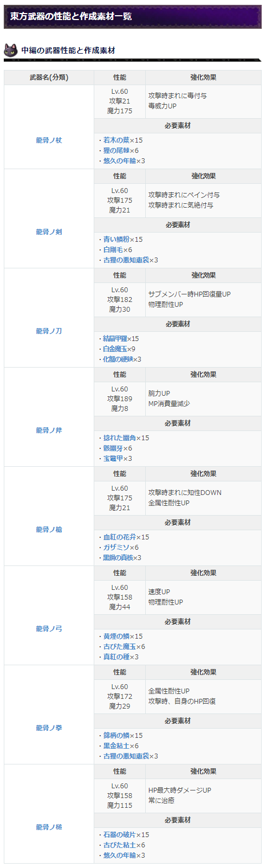Open the 龍骨ノ拳 weapon link
Screen dimensions: 266x868
click(49, 728)
